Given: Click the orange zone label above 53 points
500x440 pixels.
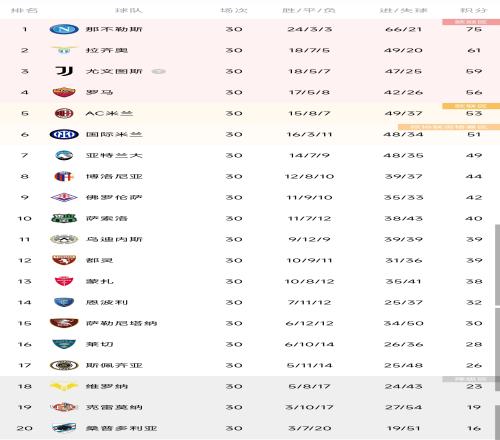Looking at the screenshot, I should tap(471, 106).
